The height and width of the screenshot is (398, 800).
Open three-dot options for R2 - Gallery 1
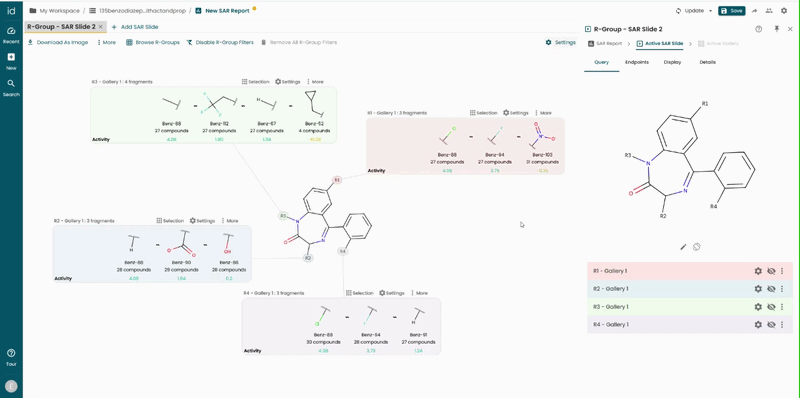coord(782,289)
